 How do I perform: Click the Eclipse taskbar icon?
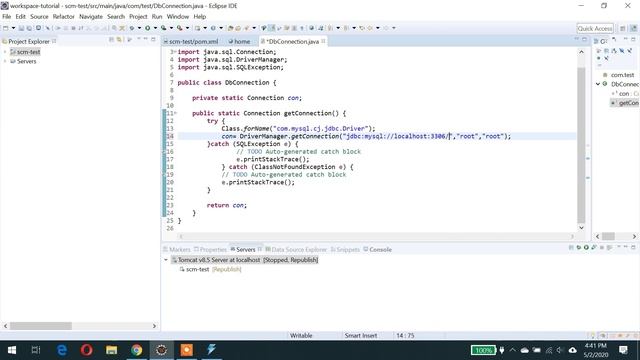[x=162, y=350]
